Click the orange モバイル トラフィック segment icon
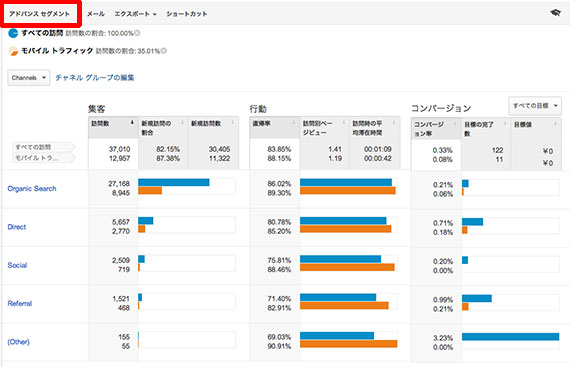 [13, 51]
